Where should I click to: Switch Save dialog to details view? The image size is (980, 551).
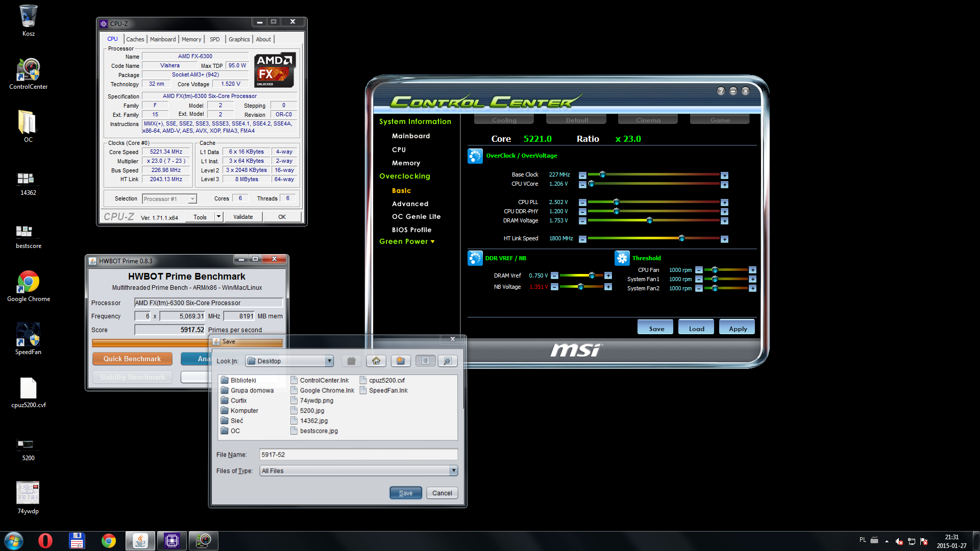pyautogui.click(x=447, y=361)
